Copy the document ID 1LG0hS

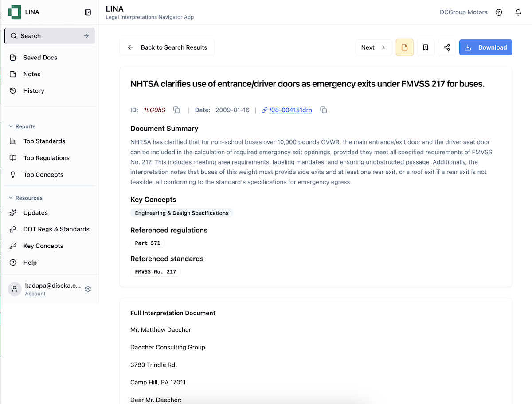coord(176,110)
